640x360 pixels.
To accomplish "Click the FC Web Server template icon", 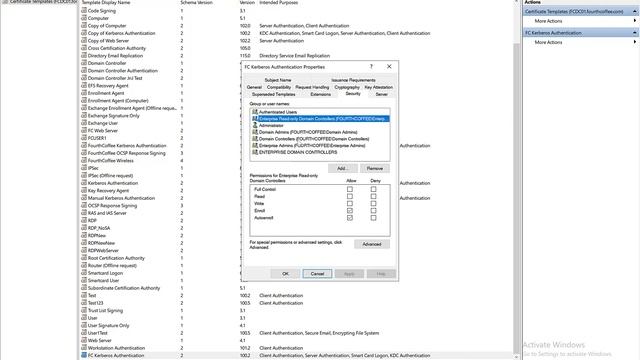I will click(x=84, y=130).
